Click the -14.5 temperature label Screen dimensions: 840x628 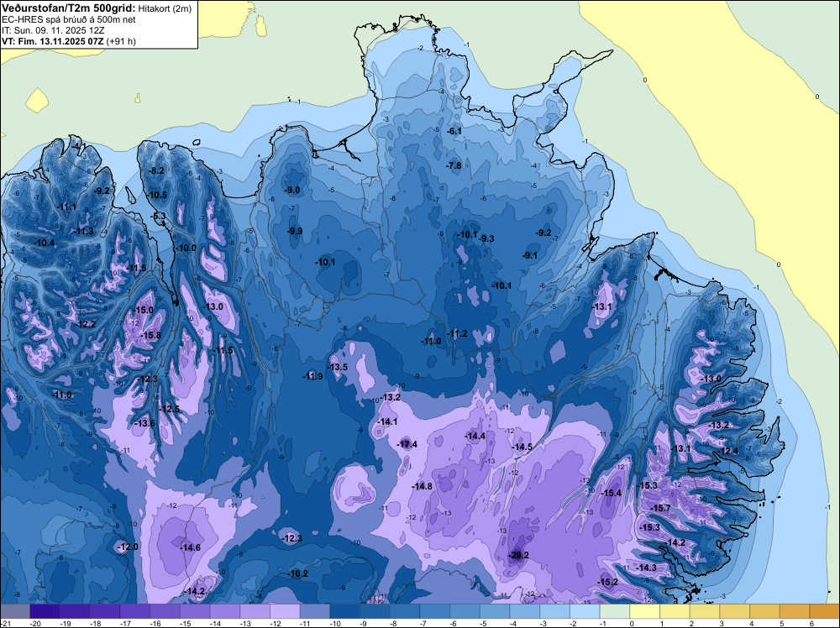(x=522, y=447)
